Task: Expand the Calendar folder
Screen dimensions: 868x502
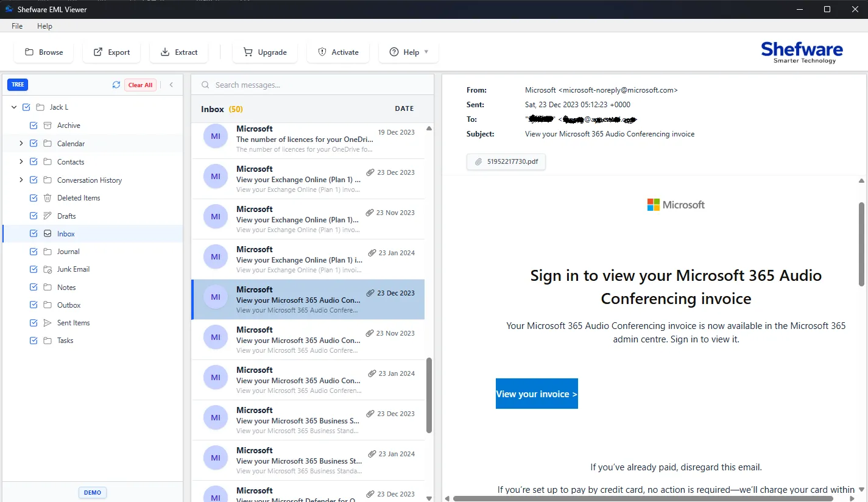Action: [21, 144]
